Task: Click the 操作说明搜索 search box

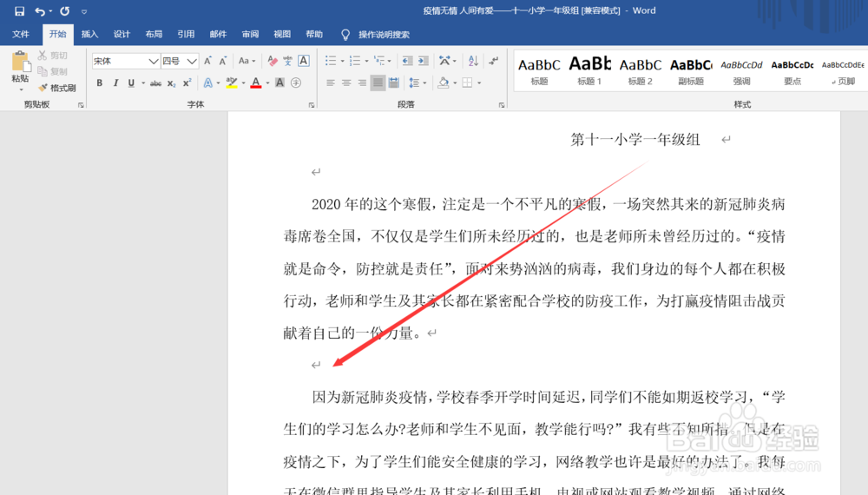Action: [x=384, y=35]
